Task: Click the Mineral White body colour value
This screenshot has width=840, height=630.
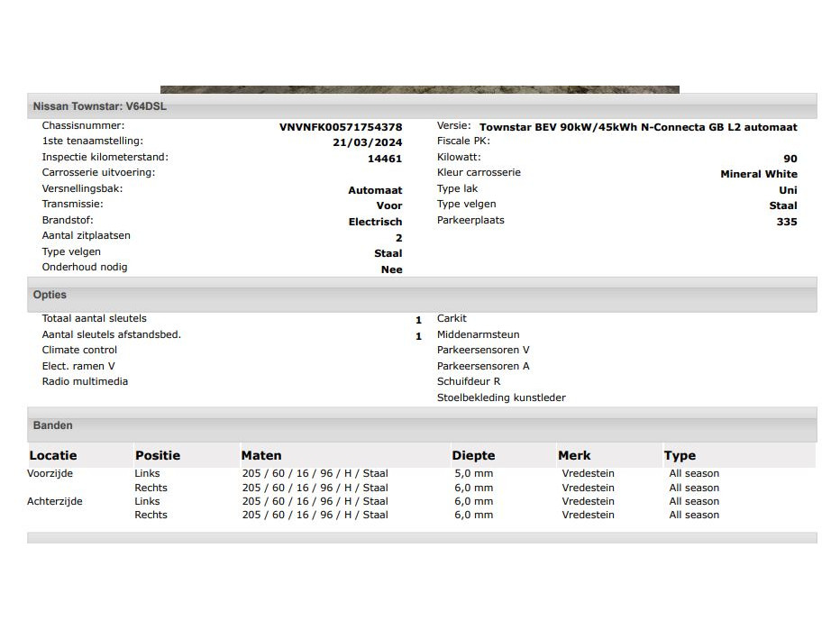Action: click(758, 174)
